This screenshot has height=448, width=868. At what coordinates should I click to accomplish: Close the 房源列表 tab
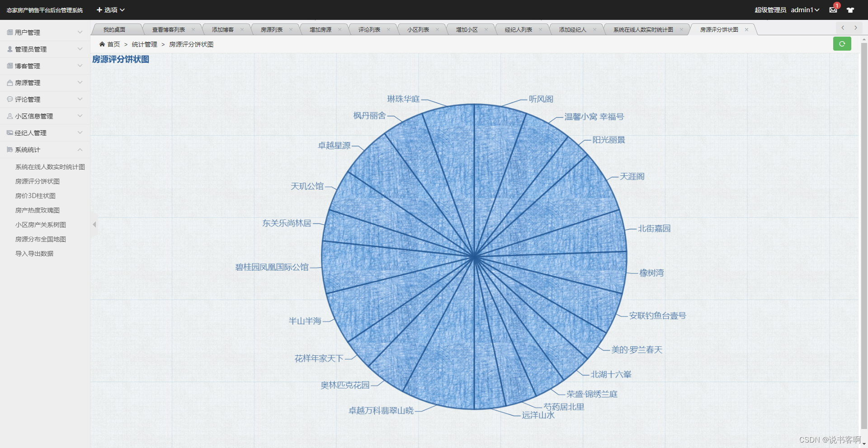(x=291, y=30)
